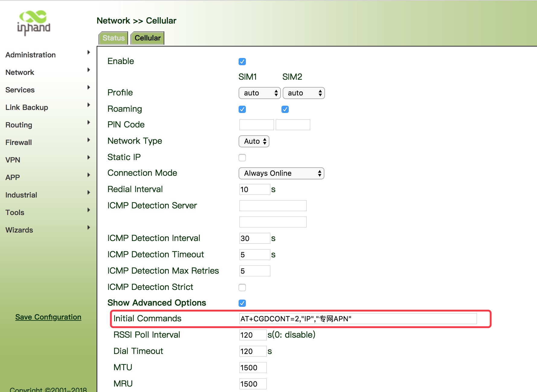Image resolution: width=537 pixels, height=392 pixels.
Task: Uncheck the Enable checkbox
Action: coord(242,62)
